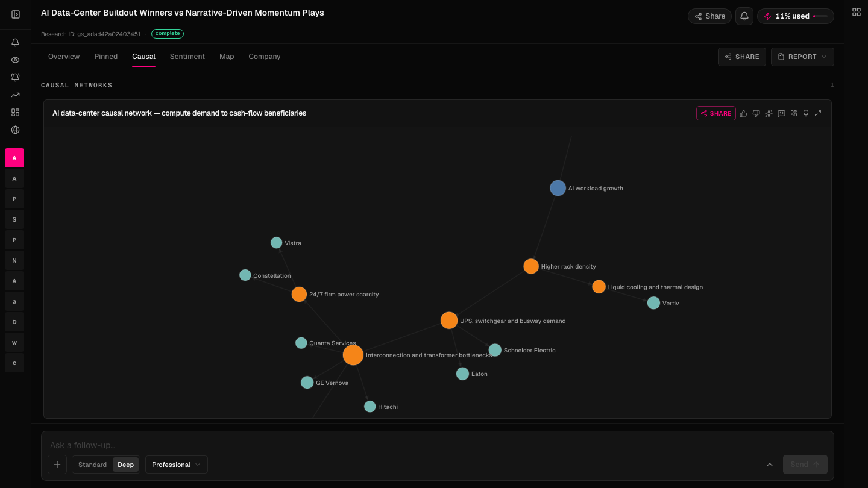
Task: Click the Liquid cooling and thermal design node
Action: tap(599, 287)
